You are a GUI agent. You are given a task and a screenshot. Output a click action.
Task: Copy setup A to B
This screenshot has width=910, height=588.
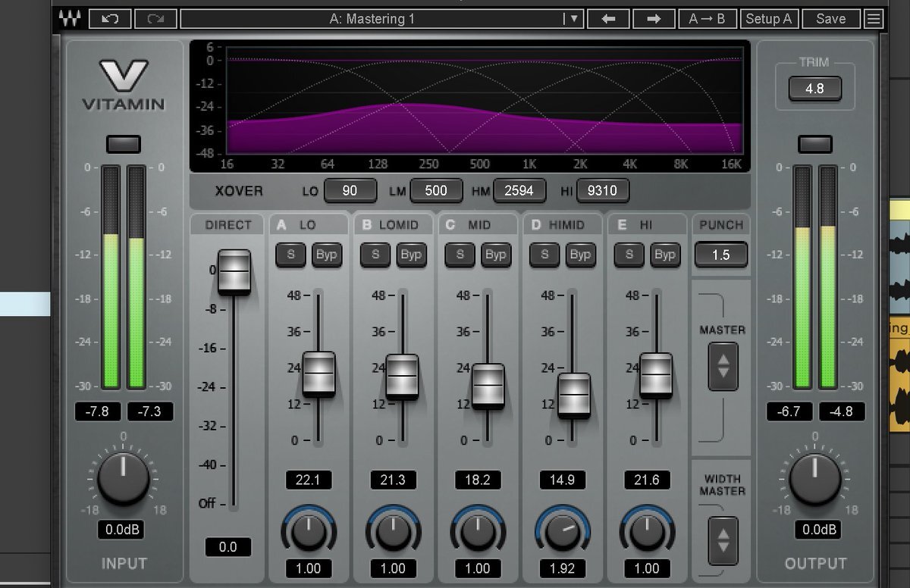(x=707, y=19)
